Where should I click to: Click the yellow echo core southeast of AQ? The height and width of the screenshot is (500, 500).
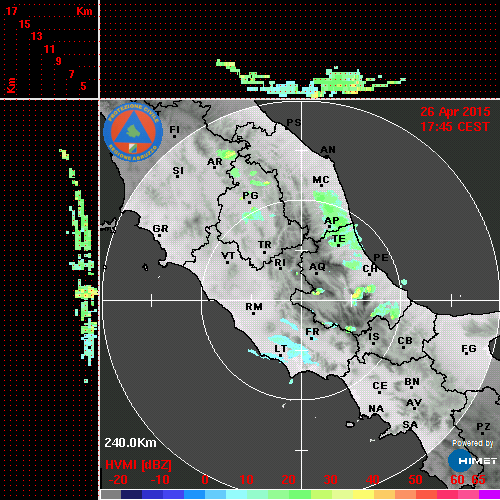[357, 294]
